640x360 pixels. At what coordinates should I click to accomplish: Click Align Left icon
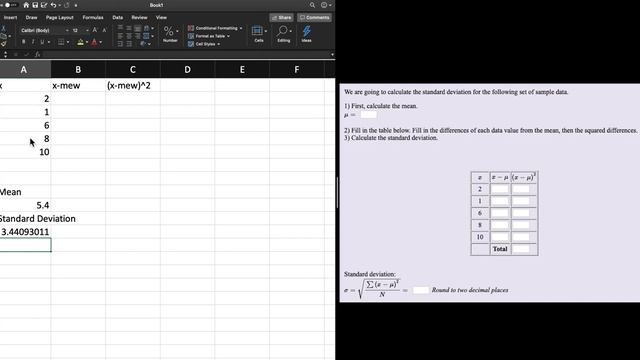120,36
